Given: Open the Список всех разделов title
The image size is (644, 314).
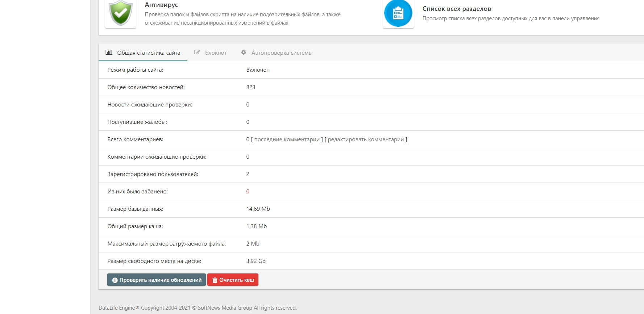Looking at the screenshot, I should coord(457,9).
